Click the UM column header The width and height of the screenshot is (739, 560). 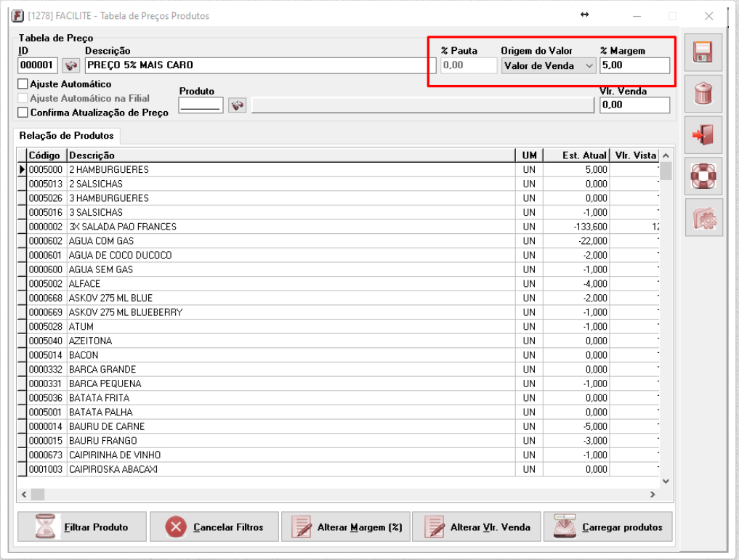[529, 155]
